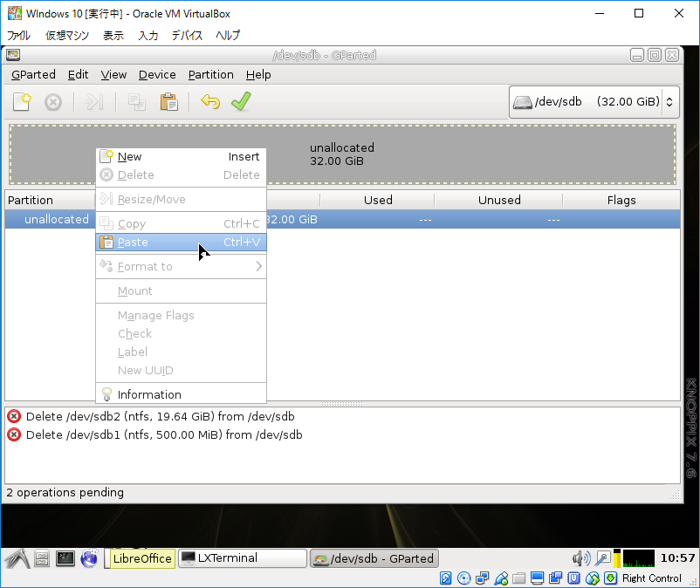Screen dimensions: 700x588
Task: Open the LXDE start menu icon
Action: coord(17,558)
